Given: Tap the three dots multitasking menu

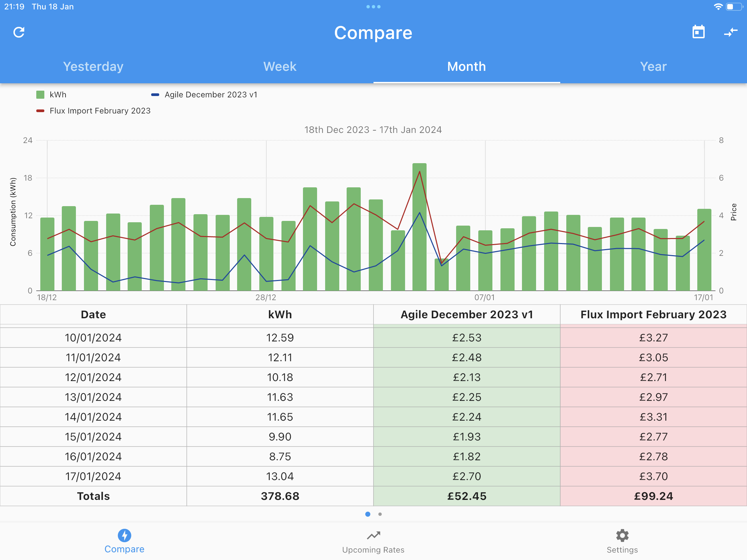Looking at the screenshot, I should tap(373, 7).
